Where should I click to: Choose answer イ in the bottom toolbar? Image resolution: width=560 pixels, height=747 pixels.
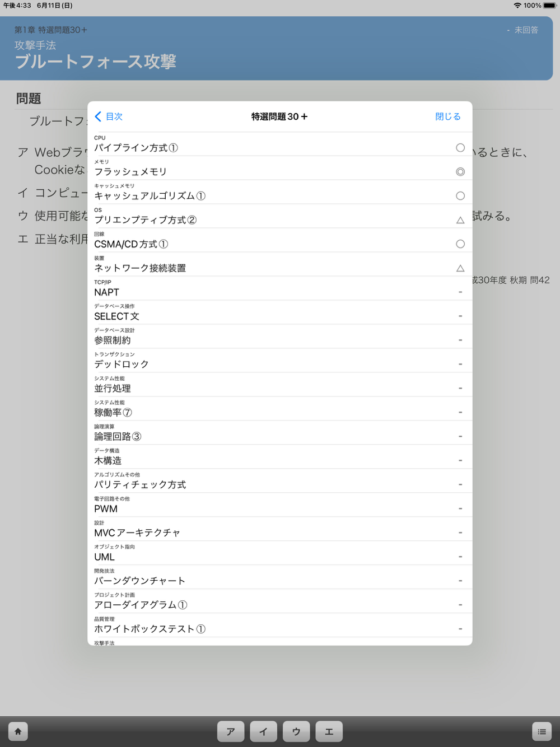263,731
